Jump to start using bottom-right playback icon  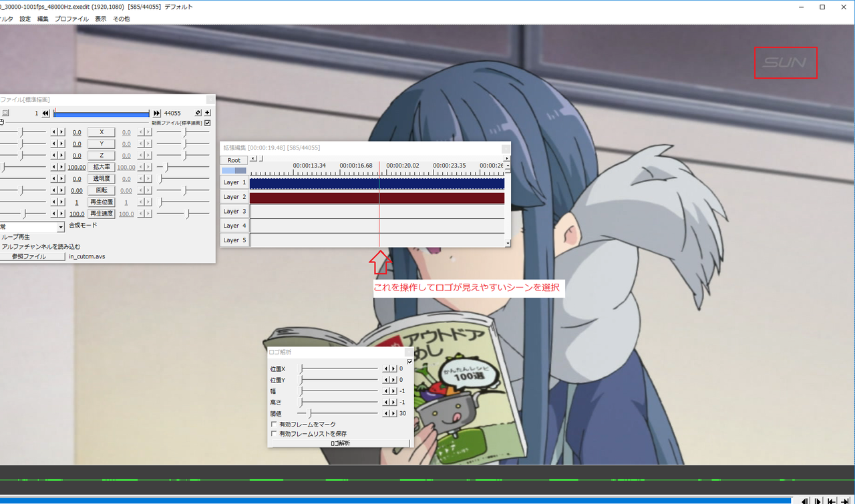832,501
